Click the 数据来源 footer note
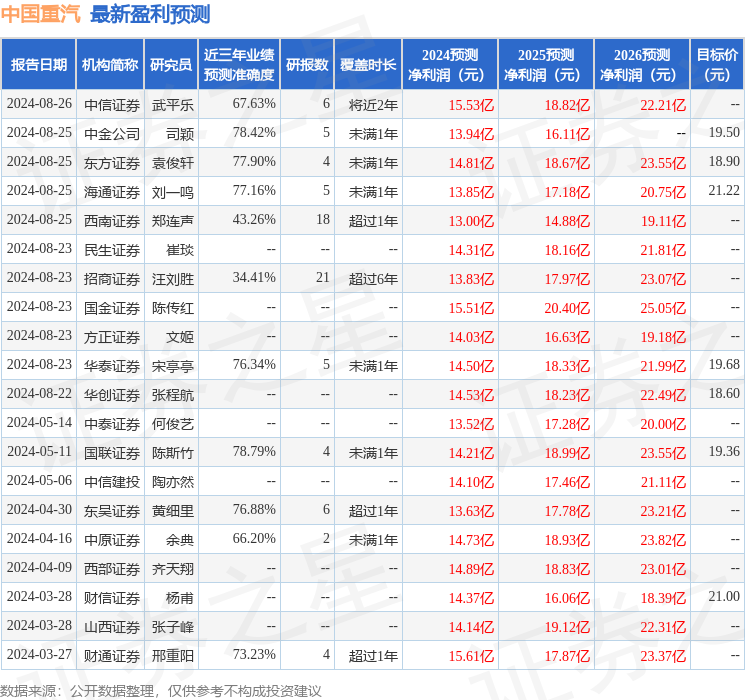This screenshot has width=745, height=700. point(161,690)
